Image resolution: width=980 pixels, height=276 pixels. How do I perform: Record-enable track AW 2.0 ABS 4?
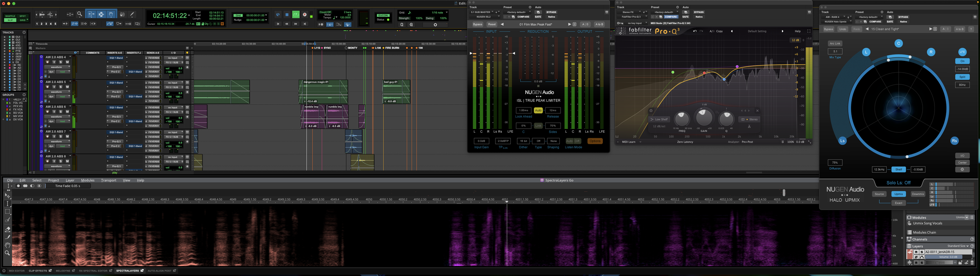pos(47,62)
